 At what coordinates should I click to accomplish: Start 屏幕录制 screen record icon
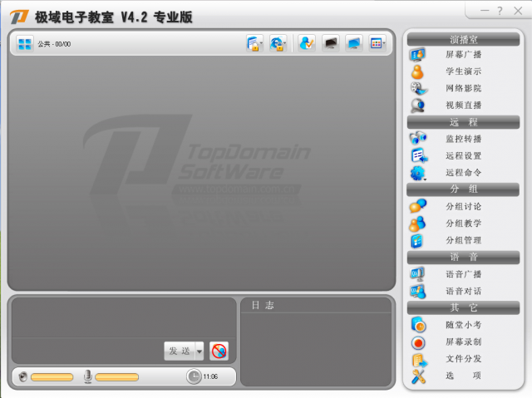tap(418, 342)
